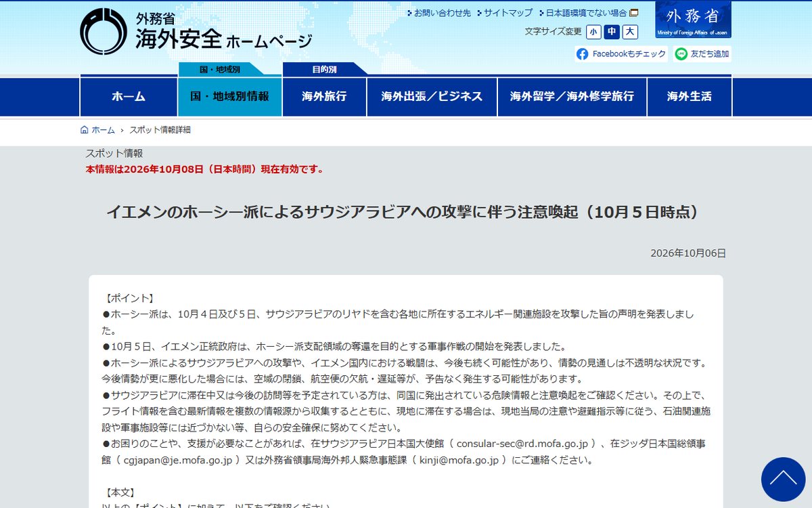Open 海外留学/海外修学旅行 navigation item

click(x=572, y=96)
